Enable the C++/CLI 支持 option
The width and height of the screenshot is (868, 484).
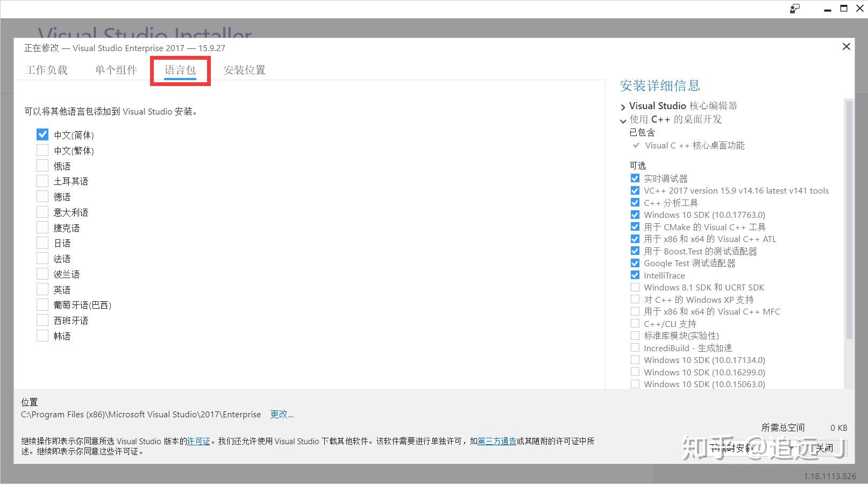(635, 324)
